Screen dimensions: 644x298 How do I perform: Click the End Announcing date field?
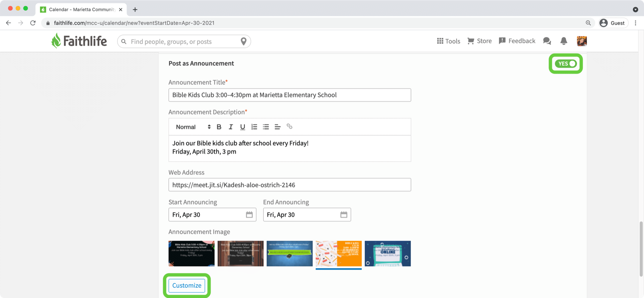pyautogui.click(x=307, y=215)
